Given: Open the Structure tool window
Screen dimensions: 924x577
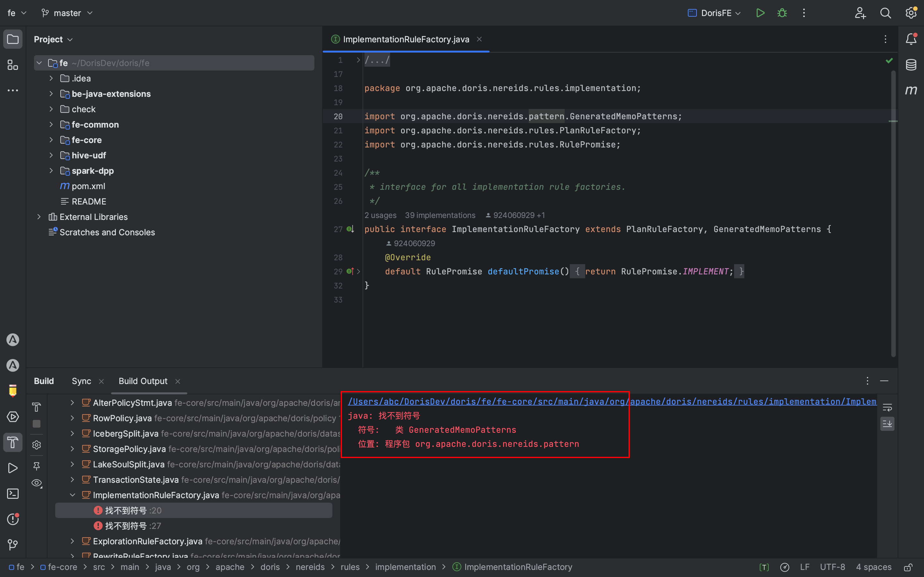Looking at the screenshot, I should [x=13, y=65].
